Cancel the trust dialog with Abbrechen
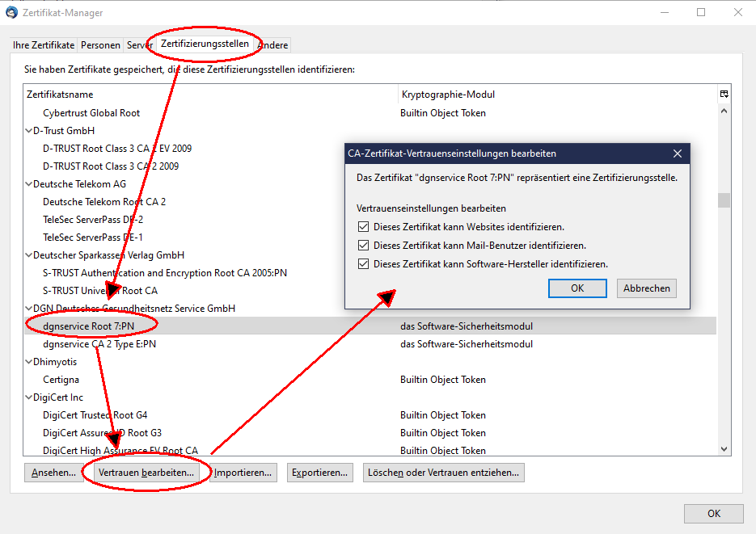 click(647, 288)
